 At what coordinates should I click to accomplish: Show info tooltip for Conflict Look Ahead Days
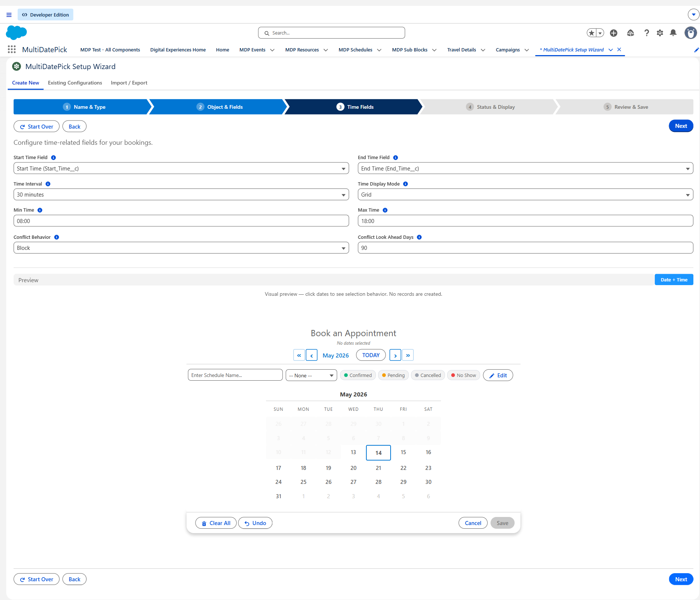(x=419, y=237)
